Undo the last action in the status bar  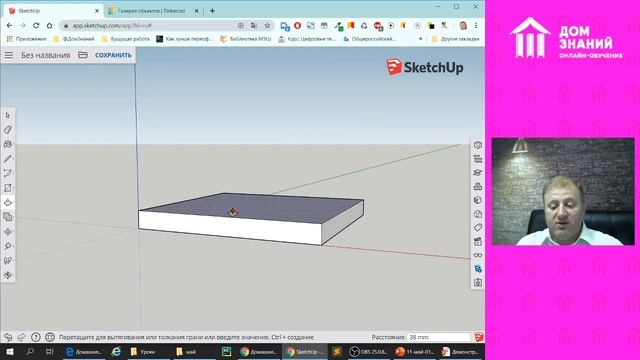coord(8,337)
